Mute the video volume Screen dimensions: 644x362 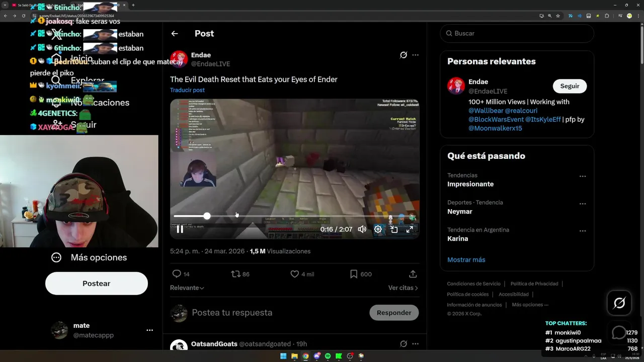pos(362,229)
